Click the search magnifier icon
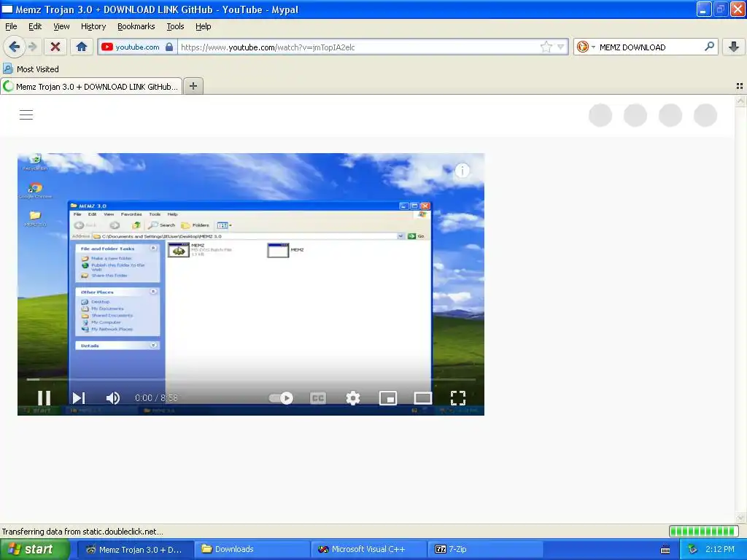Screen dimensions: 747x560 [709, 46]
